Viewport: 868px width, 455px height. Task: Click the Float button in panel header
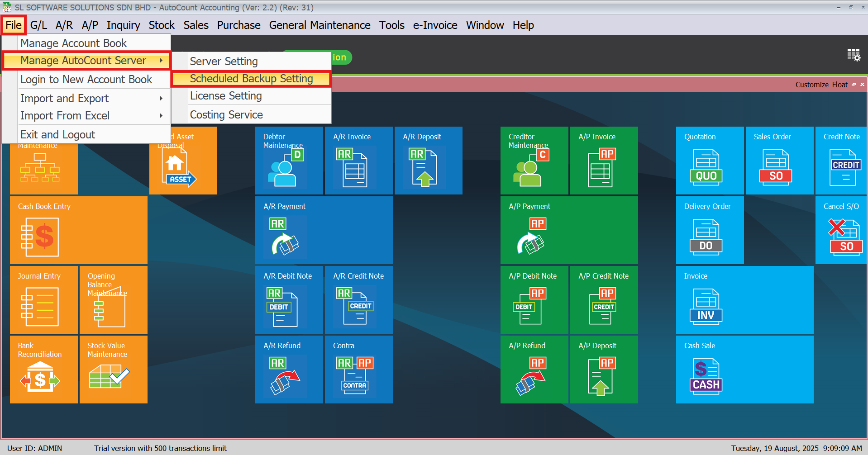click(x=839, y=85)
